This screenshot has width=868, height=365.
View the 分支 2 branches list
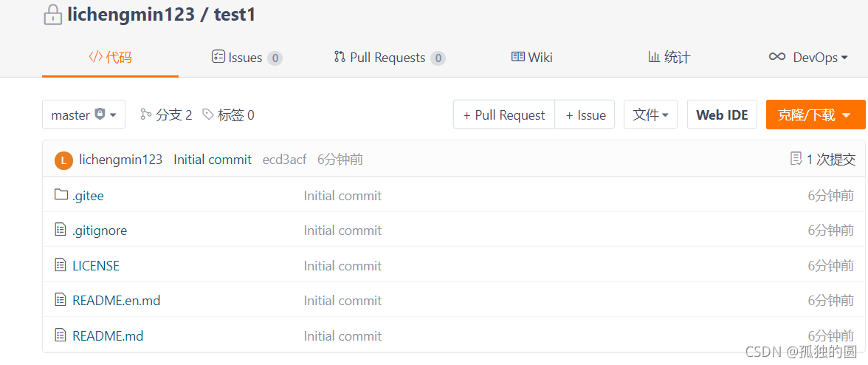point(166,115)
